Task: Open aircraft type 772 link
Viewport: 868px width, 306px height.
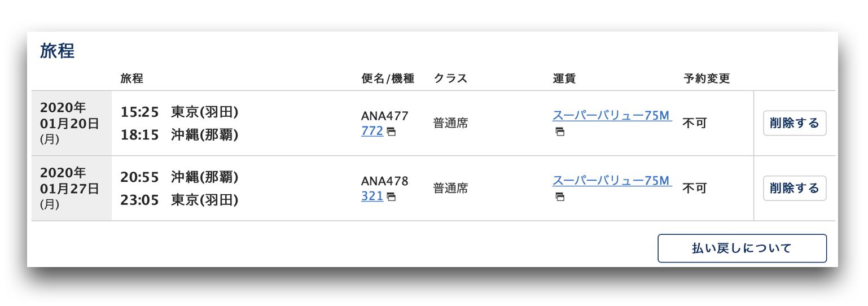Action: click(372, 131)
